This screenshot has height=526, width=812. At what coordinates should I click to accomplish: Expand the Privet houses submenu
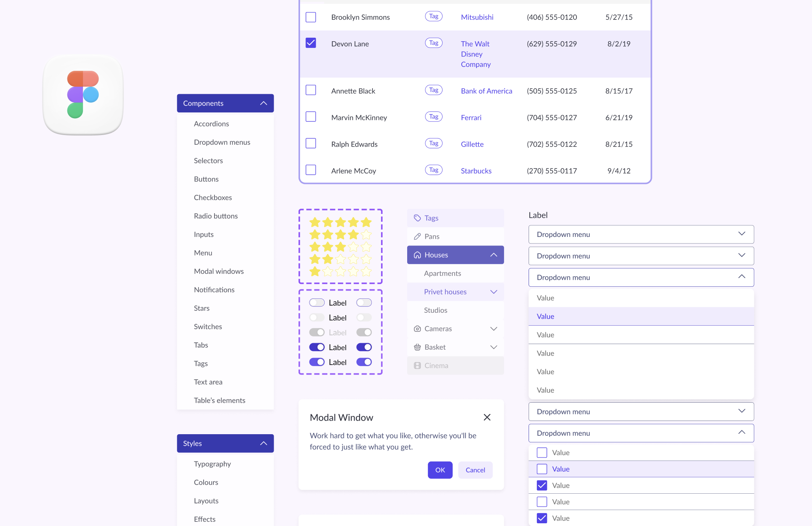[x=494, y=292]
